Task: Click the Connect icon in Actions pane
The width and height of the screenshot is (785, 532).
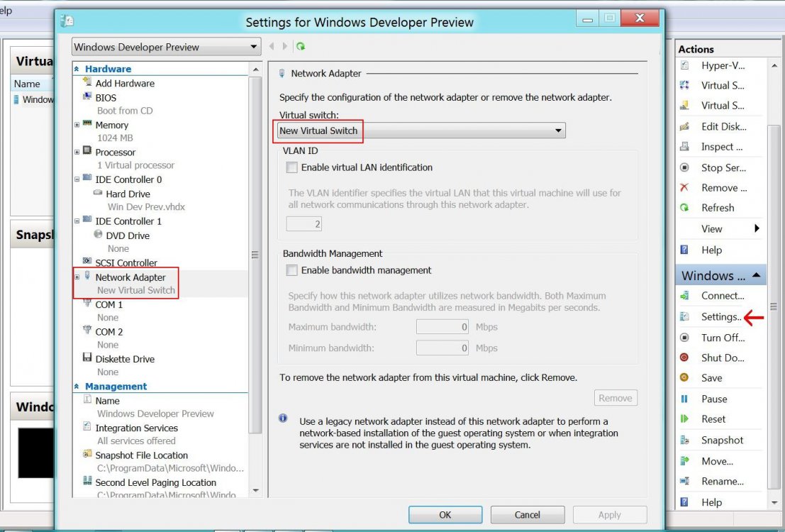Action: (684, 296)
